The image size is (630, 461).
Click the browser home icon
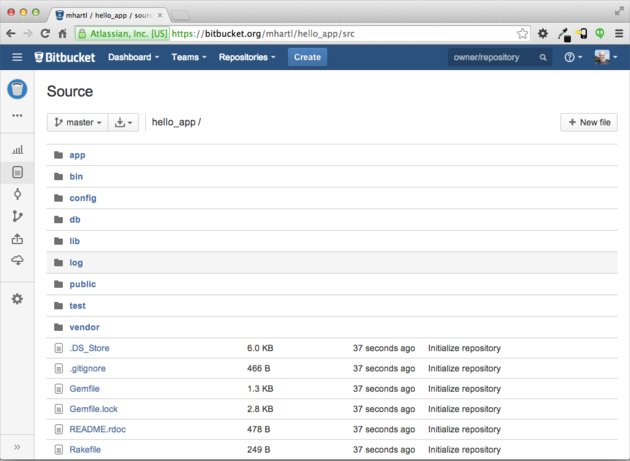pos(63,34)
